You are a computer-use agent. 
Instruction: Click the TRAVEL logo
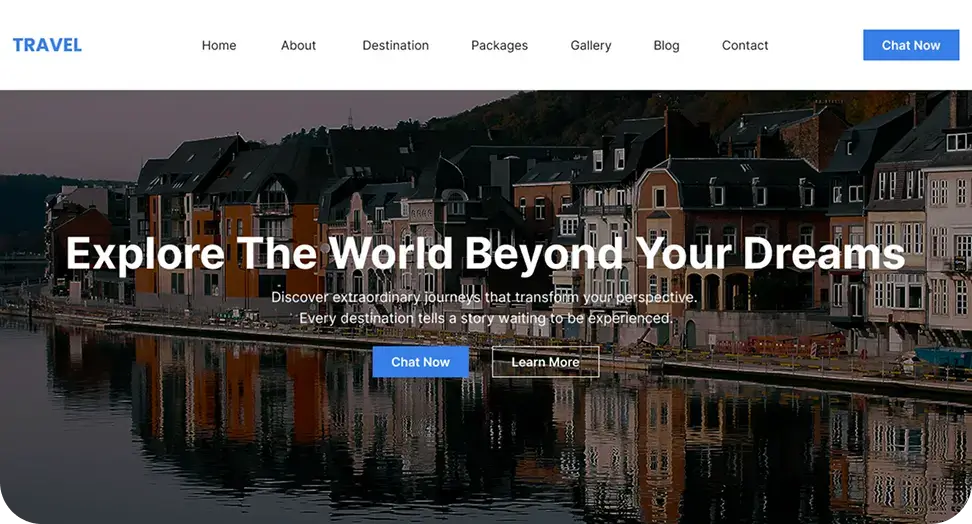[x=47, y=45]
